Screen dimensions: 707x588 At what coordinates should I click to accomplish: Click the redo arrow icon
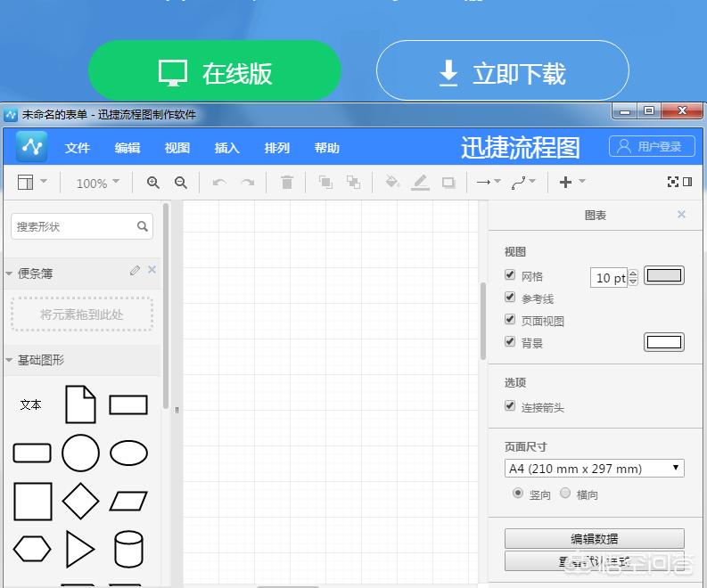click(x=248, y=183)
